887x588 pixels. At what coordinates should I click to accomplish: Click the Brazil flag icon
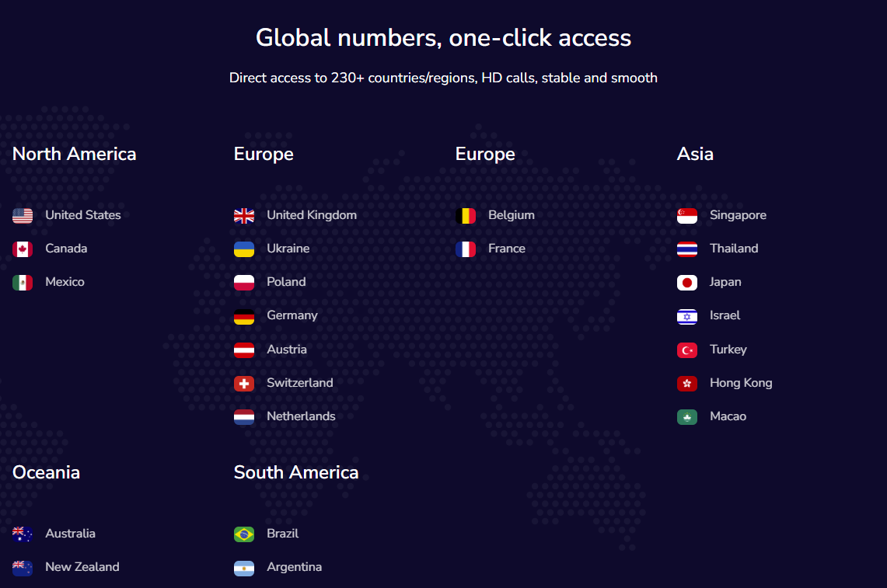tap(244, 534)
